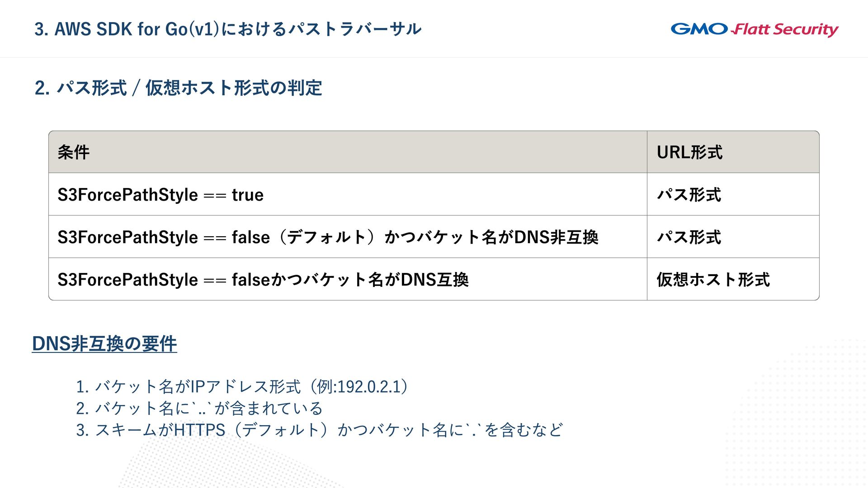Click the condition cell mentioning DNS非互換
Screen dimensions: 868x488
click(328, 237)
